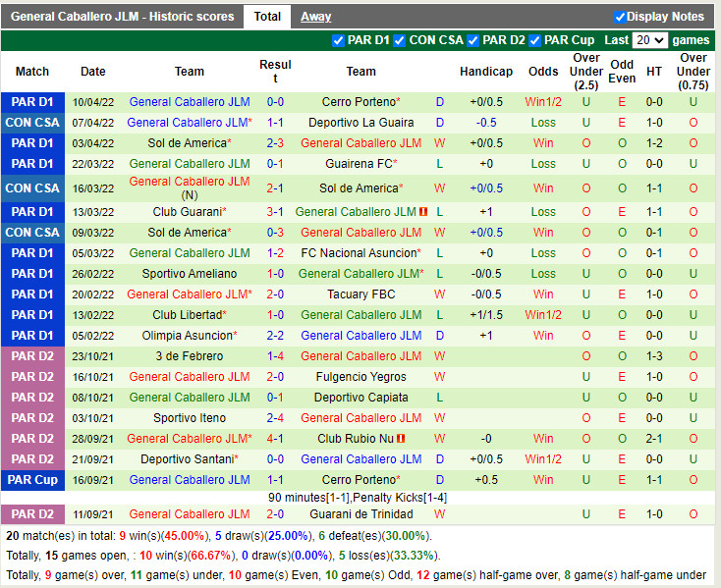This screenshot has height=588, width=721.
Task: Click red card icon in 13/03/22 Club Guarani row
Action: point(423,212)
